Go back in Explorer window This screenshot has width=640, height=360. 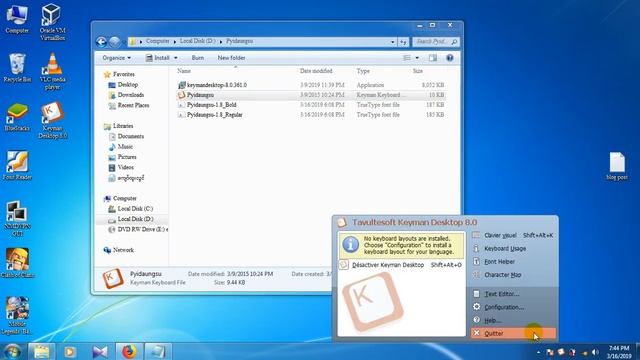coord(101,42)
